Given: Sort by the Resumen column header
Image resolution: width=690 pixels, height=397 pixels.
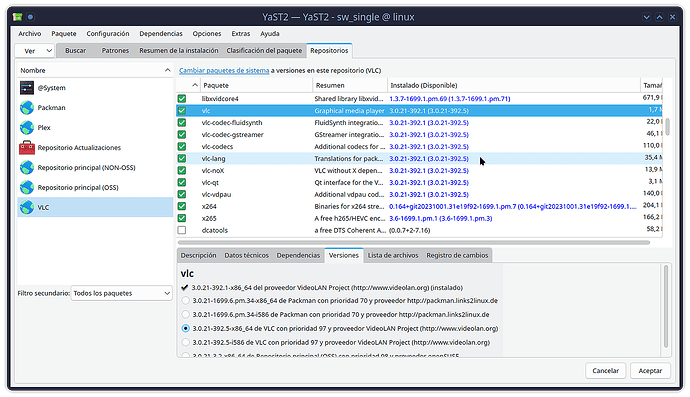Looking at the screenshot, I should coord(350,85).
